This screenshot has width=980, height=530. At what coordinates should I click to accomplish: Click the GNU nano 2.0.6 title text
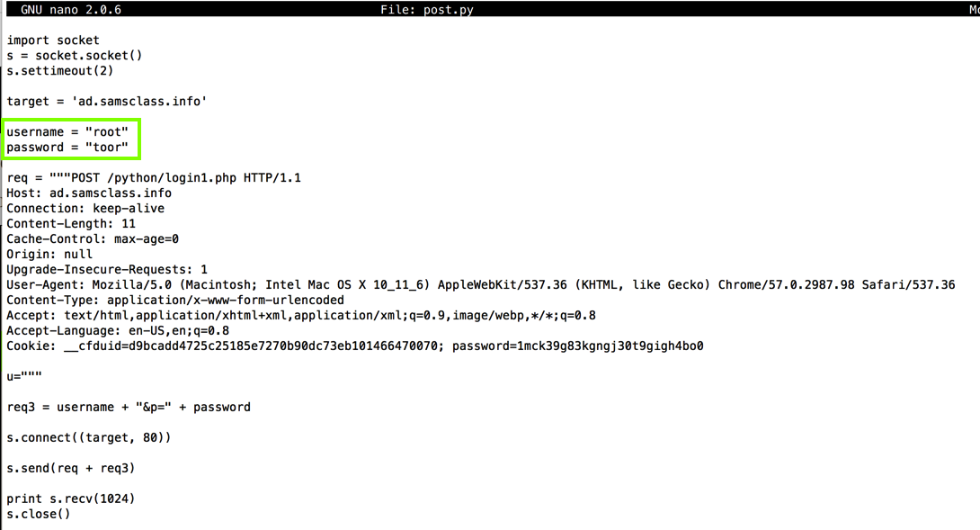(x=70, y=10)
